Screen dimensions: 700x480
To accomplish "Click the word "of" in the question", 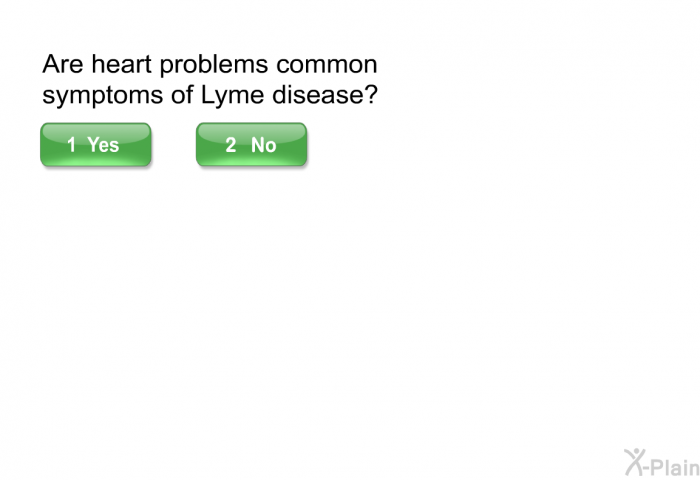I will (182, 95).
